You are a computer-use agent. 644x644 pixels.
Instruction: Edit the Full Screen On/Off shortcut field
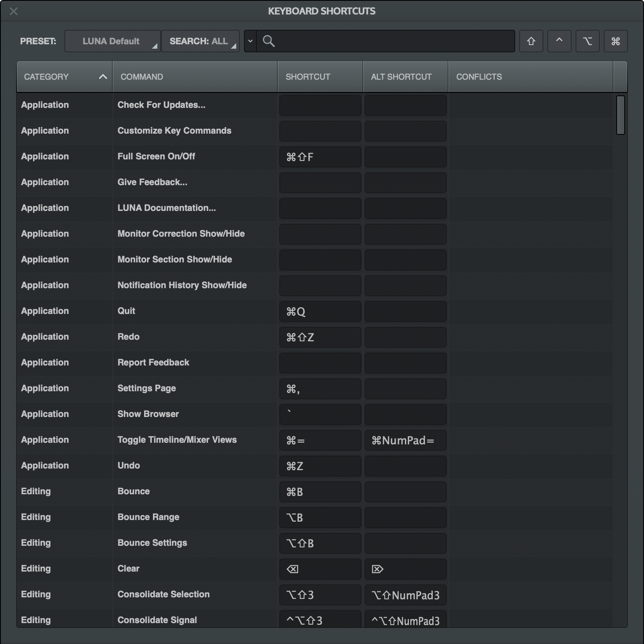click(320, 157)
